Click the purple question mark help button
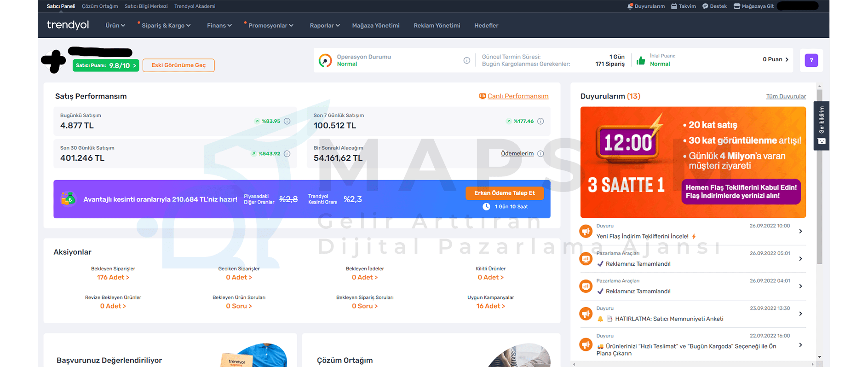The image size is (868, 367). point(811,60)
